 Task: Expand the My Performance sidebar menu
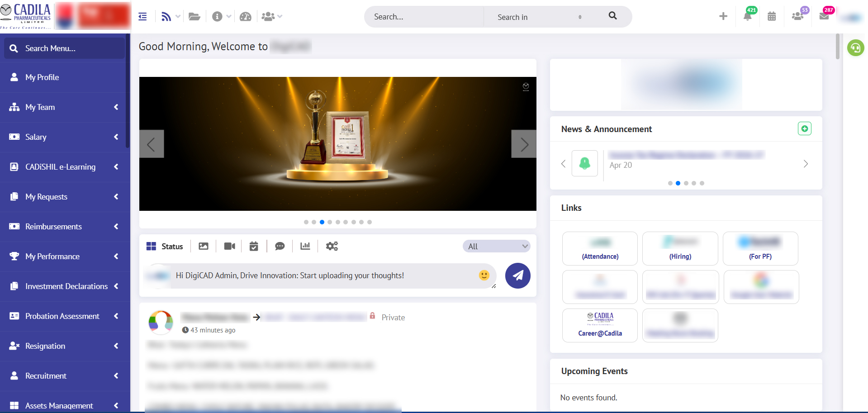pos(65,256)
